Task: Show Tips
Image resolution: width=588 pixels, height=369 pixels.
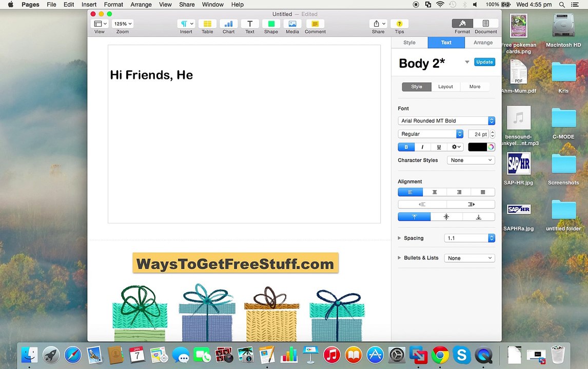Action: pyautogui.click(x=399, y=24)
